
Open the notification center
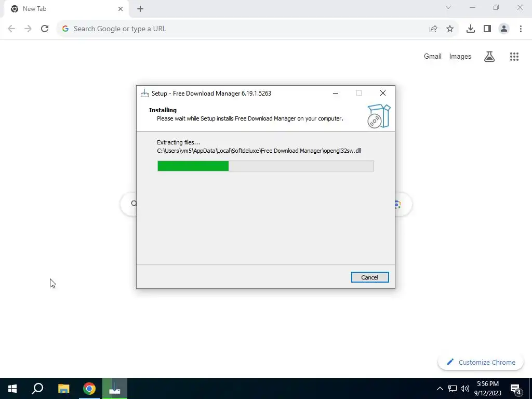click(516, 389)
